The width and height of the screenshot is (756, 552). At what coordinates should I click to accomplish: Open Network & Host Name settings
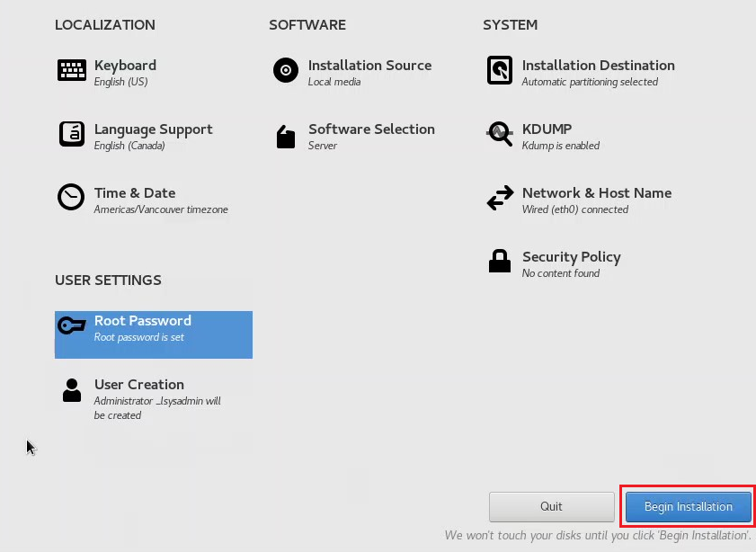tap(597, 200)
